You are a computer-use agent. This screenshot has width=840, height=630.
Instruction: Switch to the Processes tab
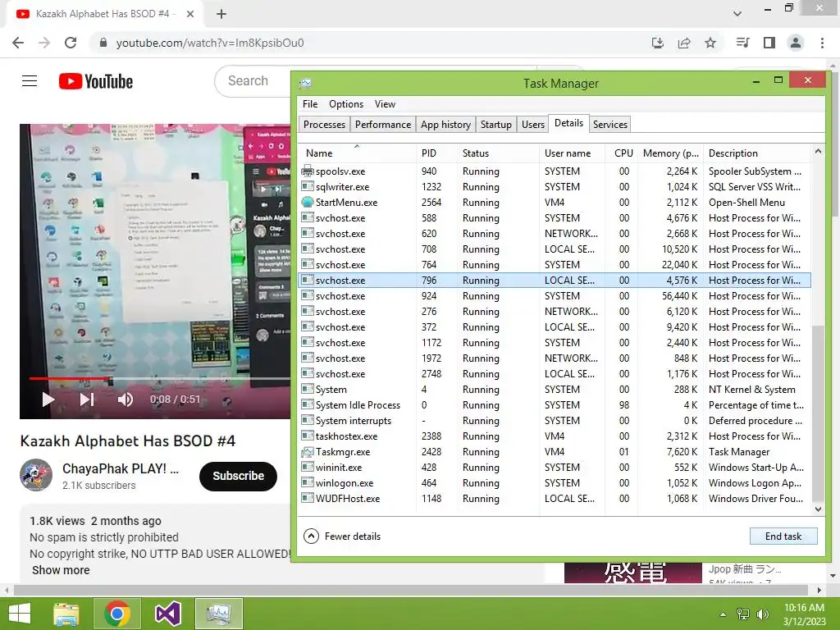click(x=324, y=125)
